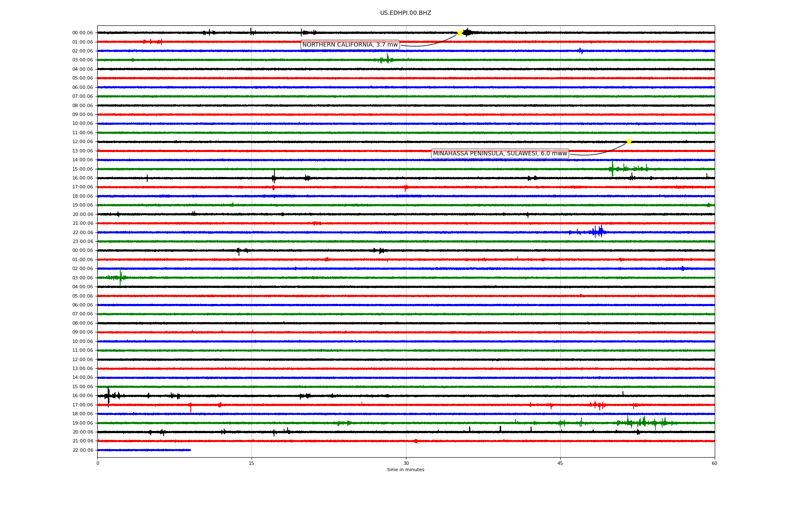The image size is (812, 508).
Task: Click the black waveform burst next to the Northern California star
Action: pos(469,33)
